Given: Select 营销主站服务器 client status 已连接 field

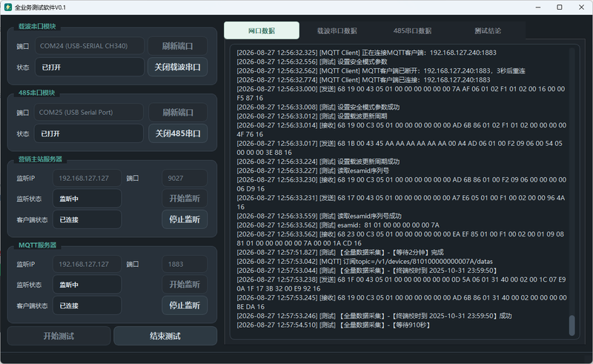Looking at the screenshot, I should pyautogui.click(x=87, y=219).
